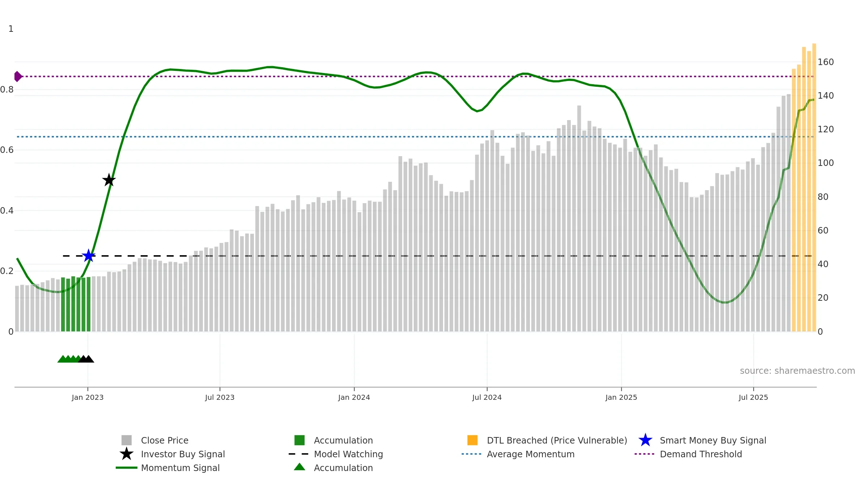Viewport: 868px width, 488px height.
Task: Click the Jan 2025 axis label
Action: pyautogui.click(x=621, y=397)
